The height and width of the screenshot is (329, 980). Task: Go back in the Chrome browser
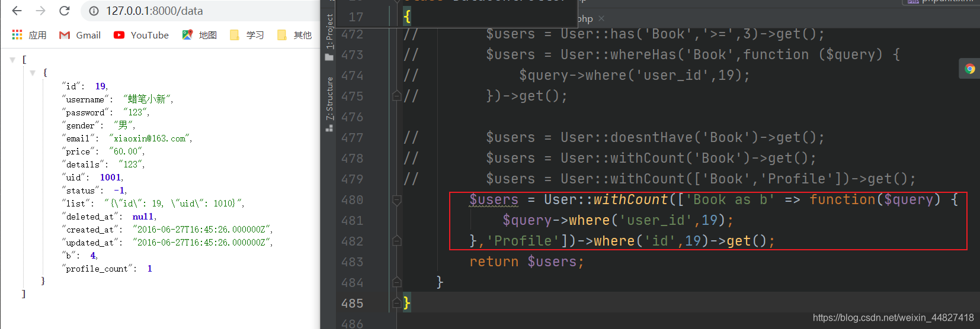click(x=17, y=11)
